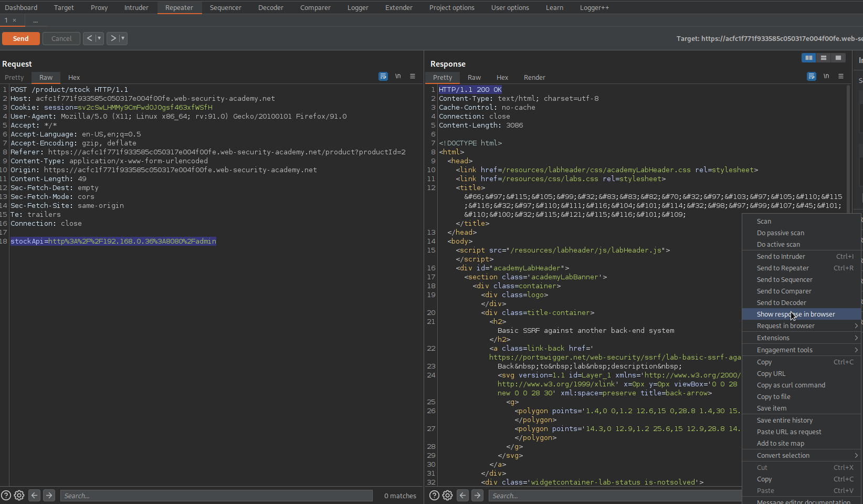Go to previous request in history
Screen dimensions: 863x504
click(x=89, y=38)
